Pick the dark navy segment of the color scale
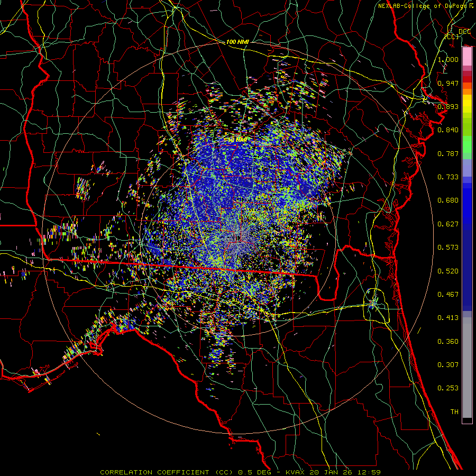 467,267
